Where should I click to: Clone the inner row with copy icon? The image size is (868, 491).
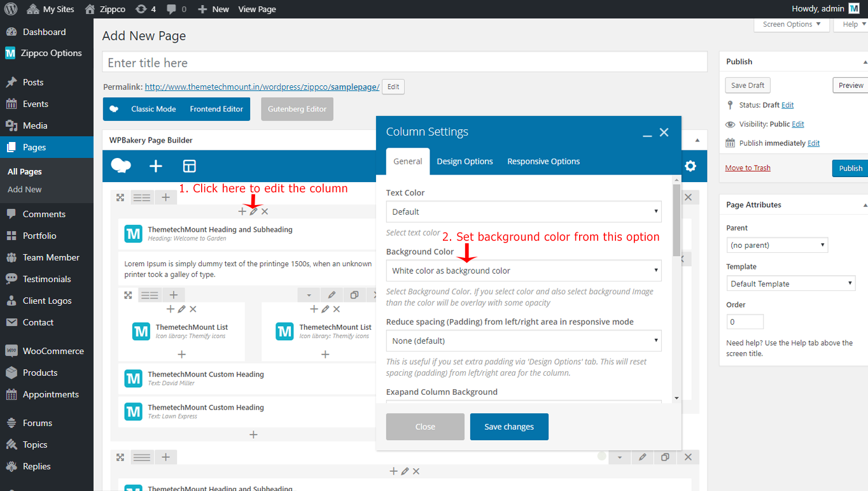354,295
